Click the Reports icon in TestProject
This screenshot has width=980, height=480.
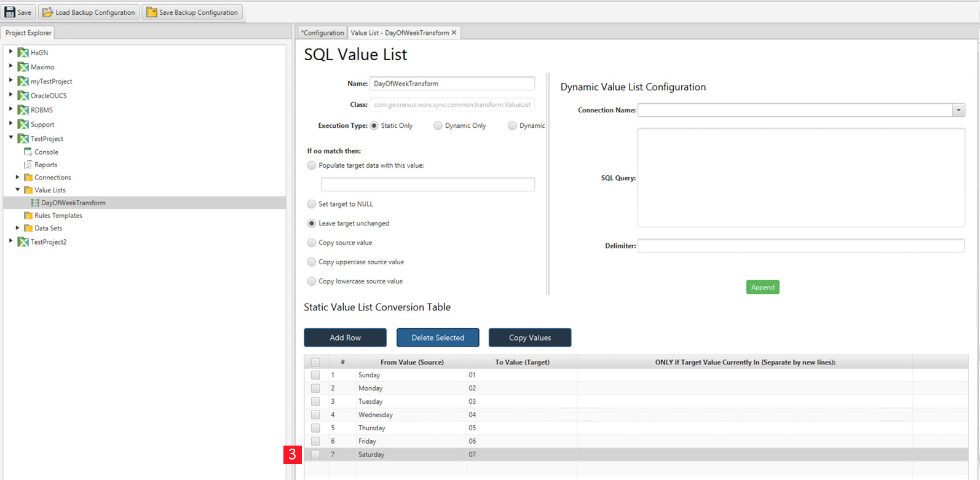click(x=28, y=165)
